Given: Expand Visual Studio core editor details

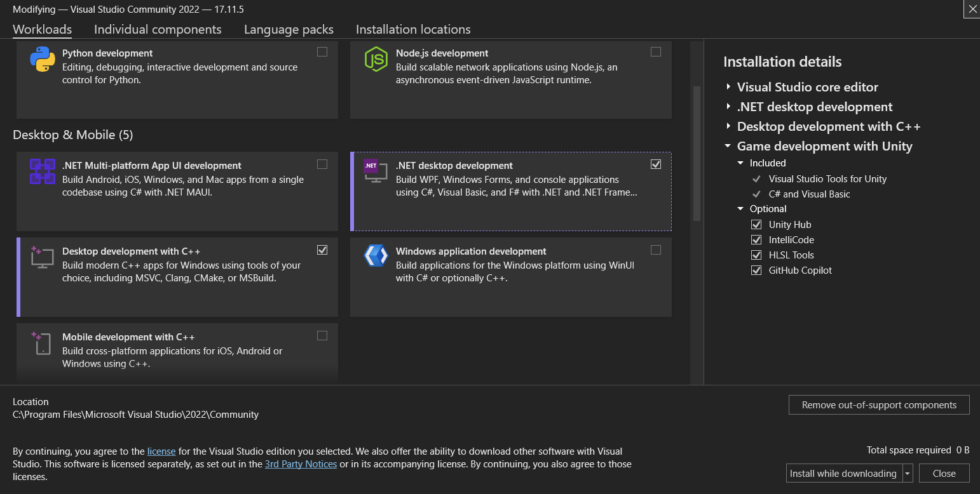Looking at the screenshot, I should coord(728,88).
